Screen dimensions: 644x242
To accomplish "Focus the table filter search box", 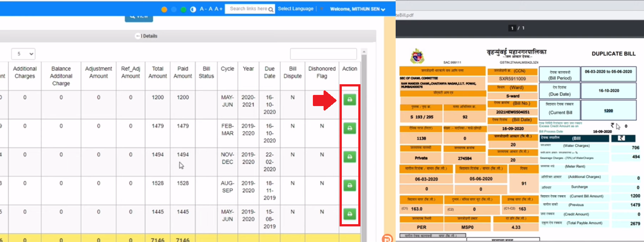I will [x=324, y=54].
